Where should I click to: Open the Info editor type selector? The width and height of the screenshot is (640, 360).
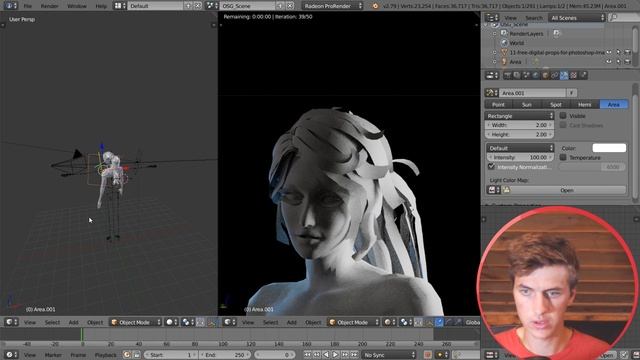[x=10, y=6]
